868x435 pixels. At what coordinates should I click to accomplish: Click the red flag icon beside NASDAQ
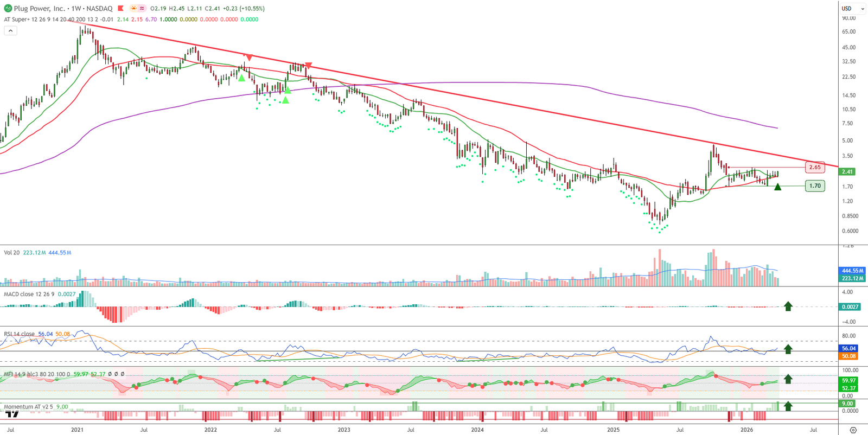tap(120, 9)
